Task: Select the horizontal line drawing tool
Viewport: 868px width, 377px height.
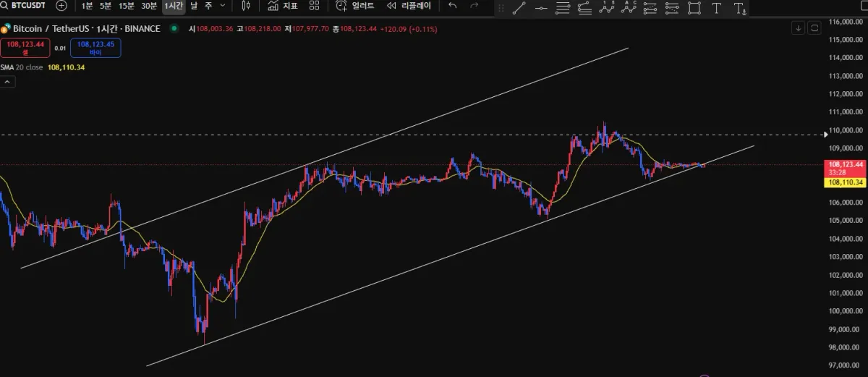Action: (541, 8)
